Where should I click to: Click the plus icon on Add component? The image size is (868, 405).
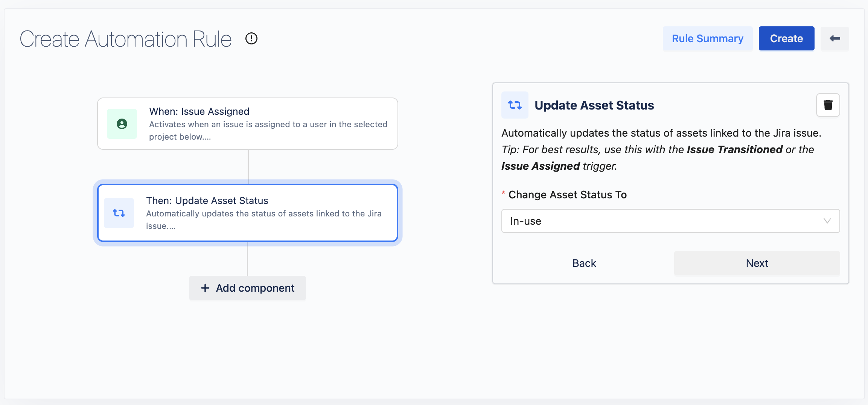pos(205,288)
